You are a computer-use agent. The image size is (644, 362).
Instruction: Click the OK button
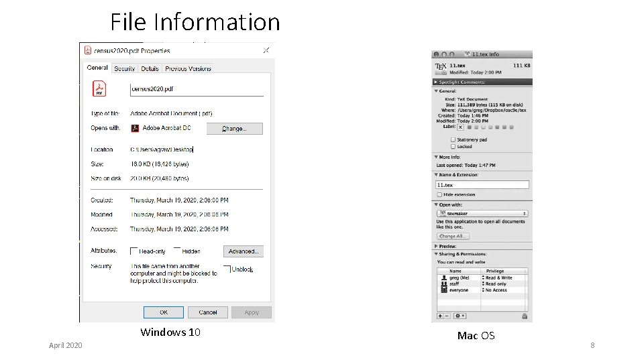(x=164, y=312)
